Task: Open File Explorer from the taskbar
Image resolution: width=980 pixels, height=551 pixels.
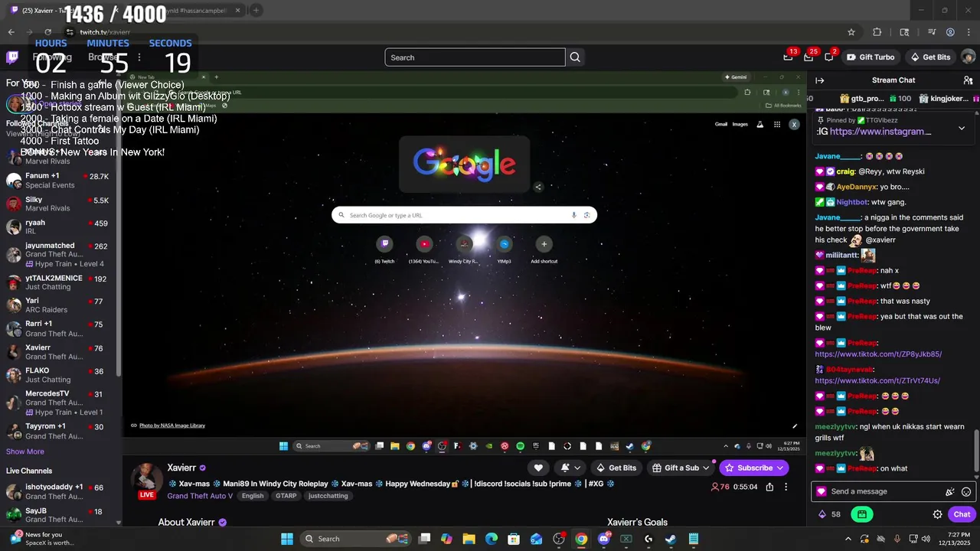Action: pos(469,539)
